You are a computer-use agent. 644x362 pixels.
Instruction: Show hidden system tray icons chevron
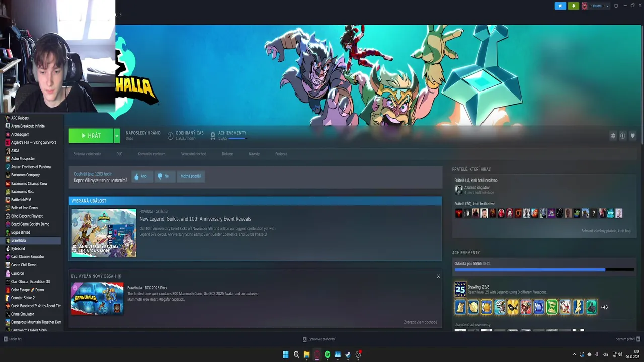tap(574, 354)
